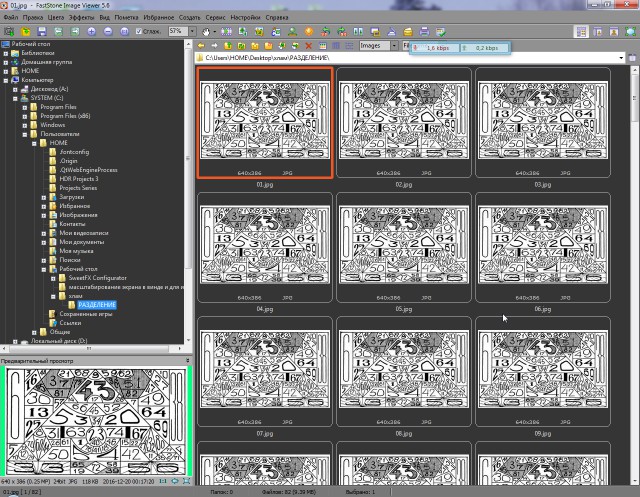Click the 1:1 icon in the preview status bar
Screen dimensions: 640x497
click(163, 481)
